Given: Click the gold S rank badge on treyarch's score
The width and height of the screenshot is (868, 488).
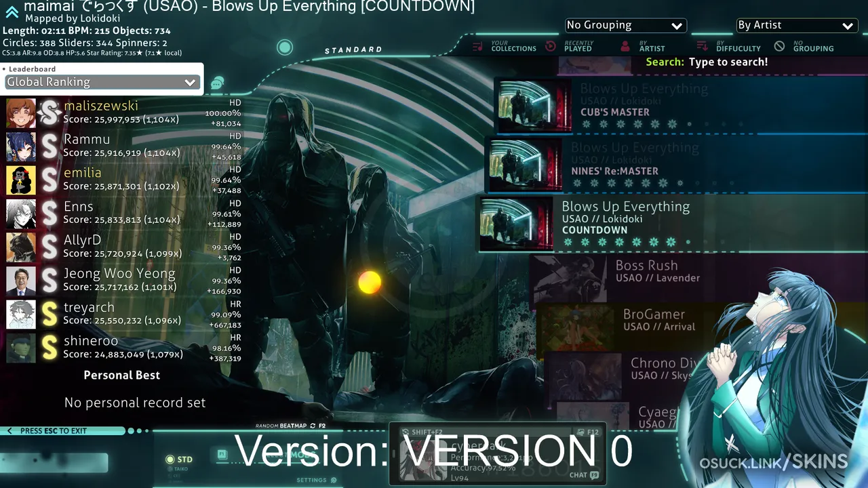Looking at the screenshot, I should (x=50, y=314).
